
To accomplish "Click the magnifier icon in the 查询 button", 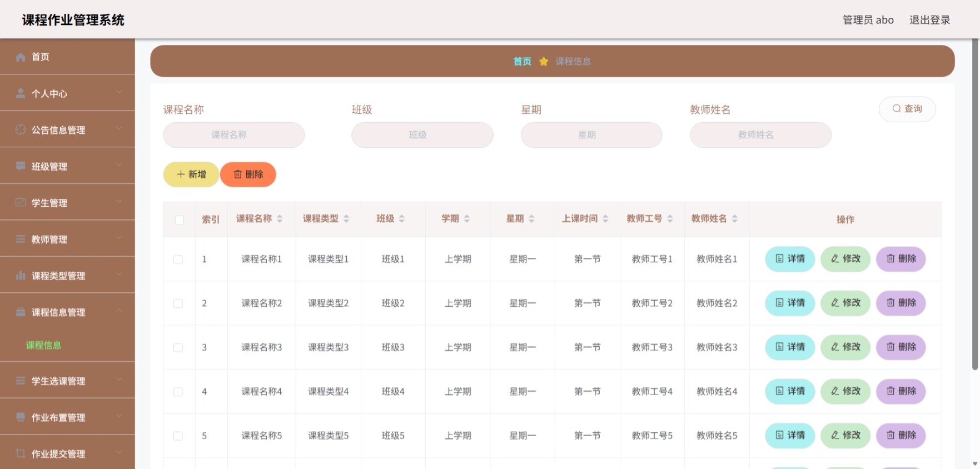I will coord(897,109).
